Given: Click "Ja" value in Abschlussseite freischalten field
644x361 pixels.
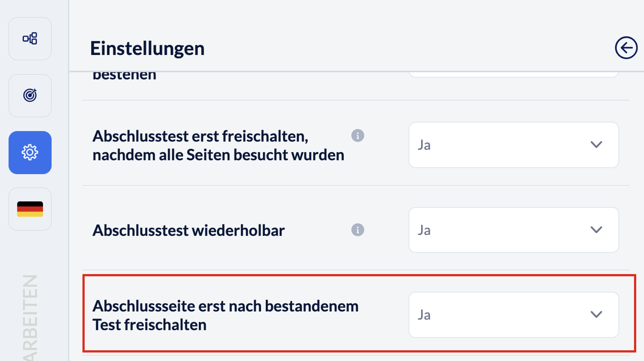Looking at the screenshot, I should 424,315.
